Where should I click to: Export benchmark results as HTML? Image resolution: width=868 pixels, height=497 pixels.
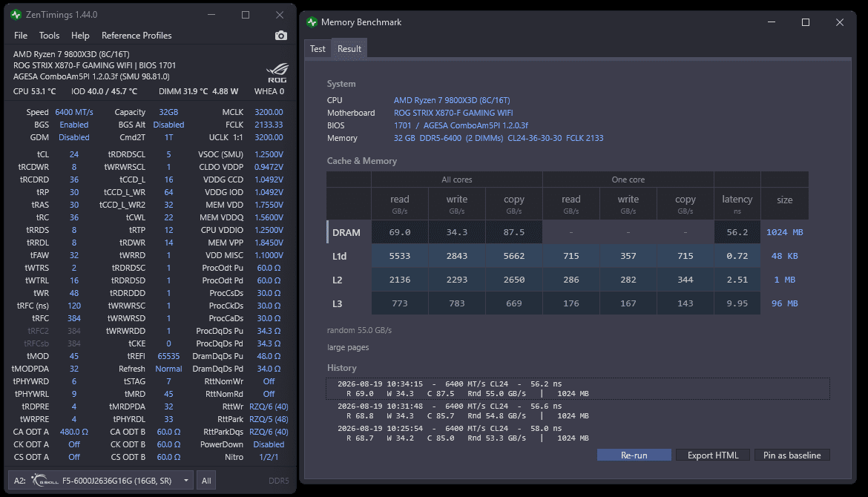(713, 455)
